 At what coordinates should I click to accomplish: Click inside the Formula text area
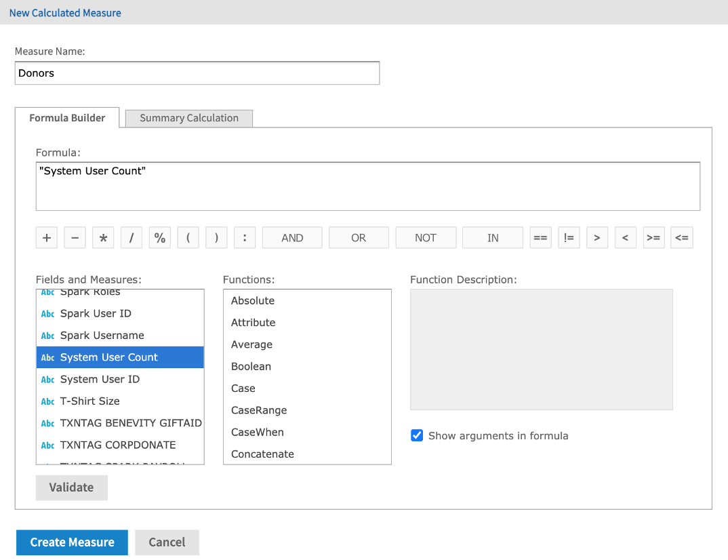367,186
